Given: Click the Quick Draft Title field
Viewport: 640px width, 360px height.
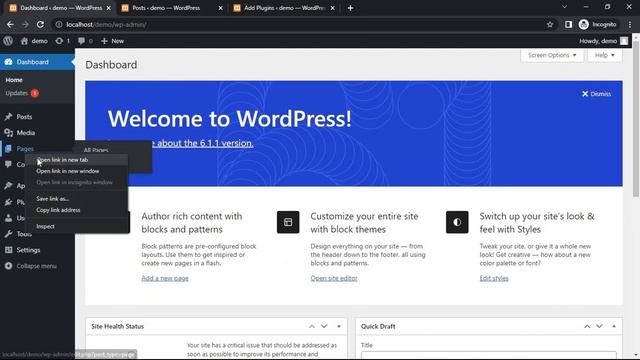Looking at the screenshot, I should (x=489, y=355).
